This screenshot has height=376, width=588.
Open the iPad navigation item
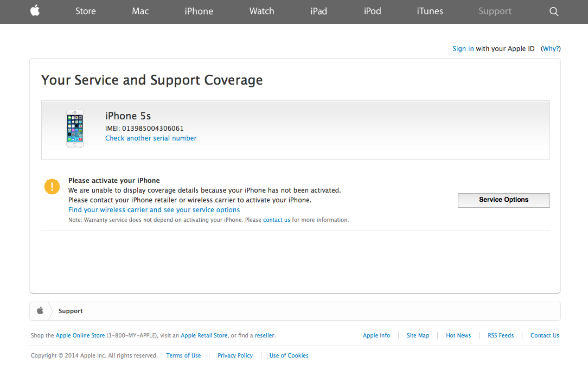[319, 11]
